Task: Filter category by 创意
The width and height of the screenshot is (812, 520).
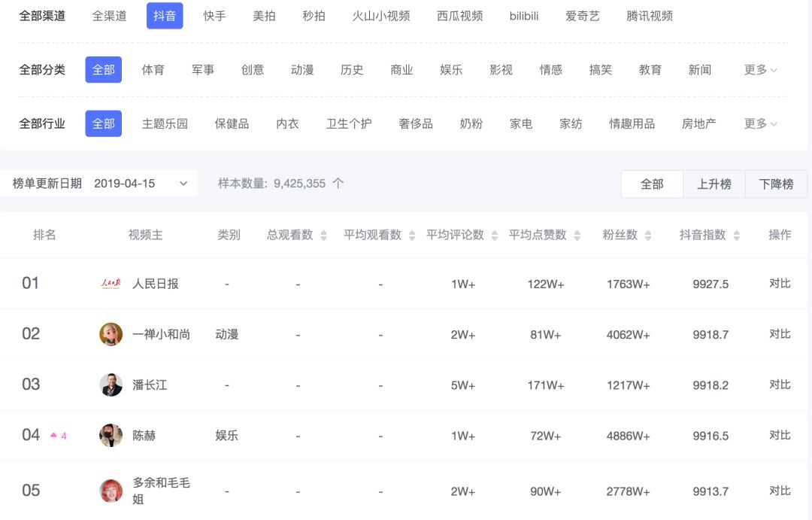Action: [253, 70]
